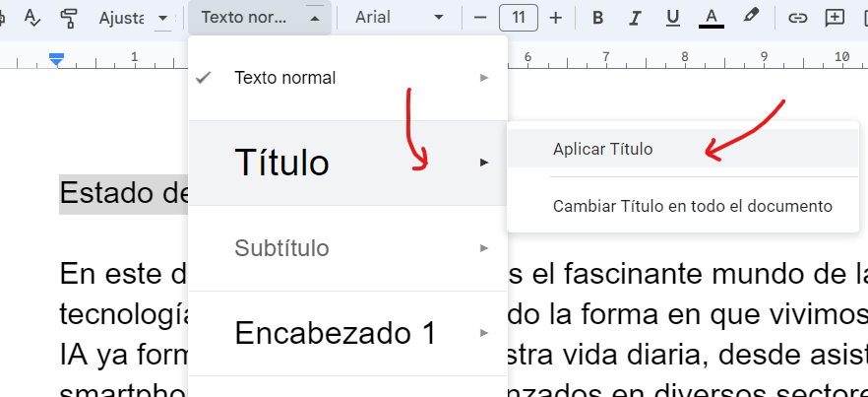Click the add comment icon
The image size is (868, 397).
[835, 18]
